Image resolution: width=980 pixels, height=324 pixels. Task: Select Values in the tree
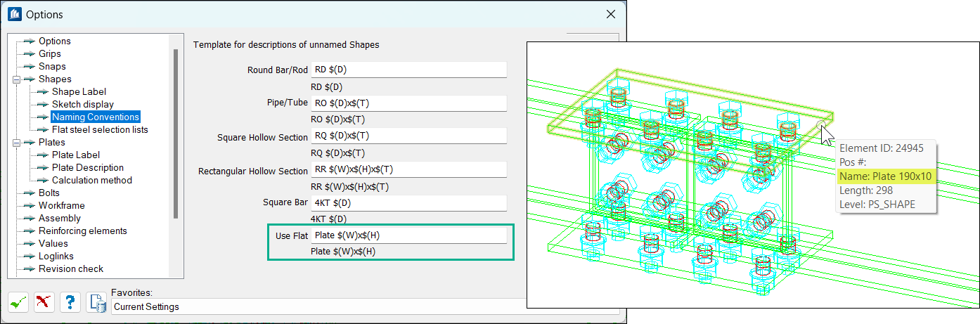53,244
